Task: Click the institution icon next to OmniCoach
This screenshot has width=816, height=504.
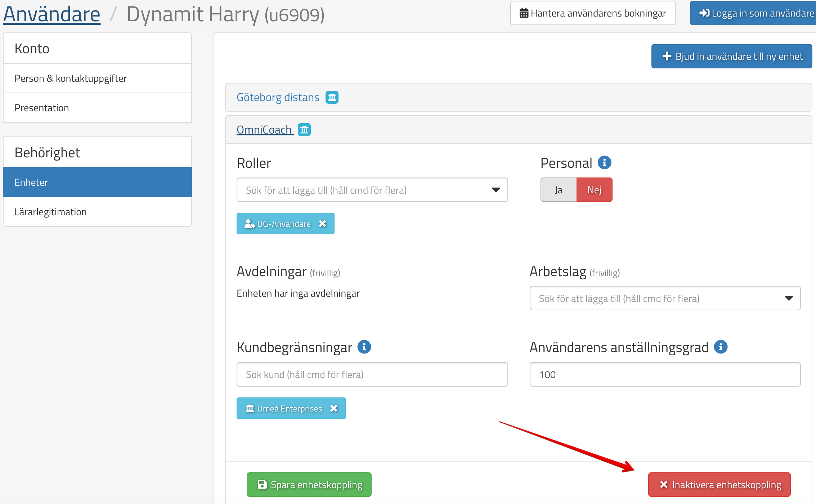Action: coord(304,130)
